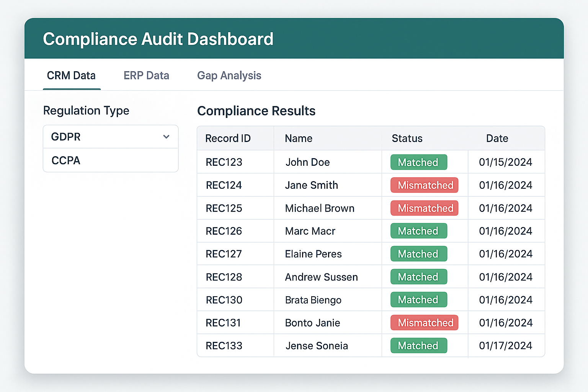The image size is (588, 392).
Task: Click the Mismatched status of REC125
Action: 425,208
